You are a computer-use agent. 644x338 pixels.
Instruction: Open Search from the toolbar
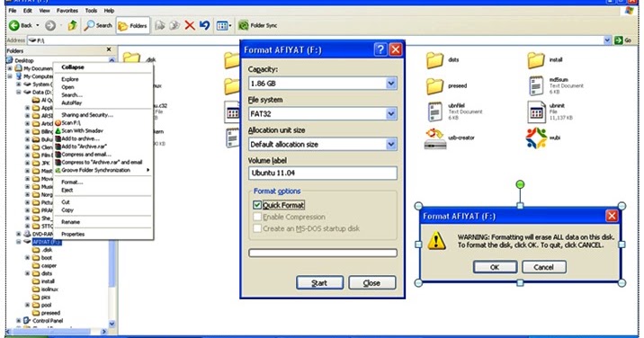click(98, 25)
